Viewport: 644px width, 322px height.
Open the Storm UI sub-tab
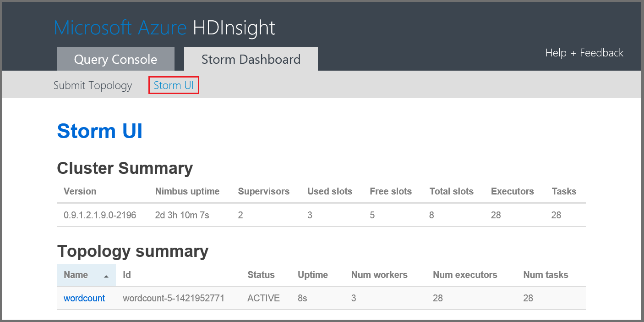174,86
